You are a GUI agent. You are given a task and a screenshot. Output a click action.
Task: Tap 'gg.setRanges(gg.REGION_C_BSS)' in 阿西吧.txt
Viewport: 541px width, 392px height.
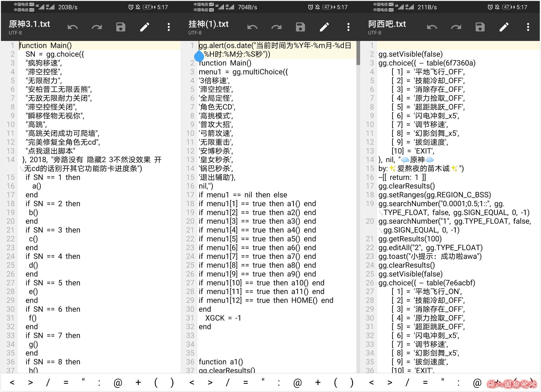click(x=435, y=195)
